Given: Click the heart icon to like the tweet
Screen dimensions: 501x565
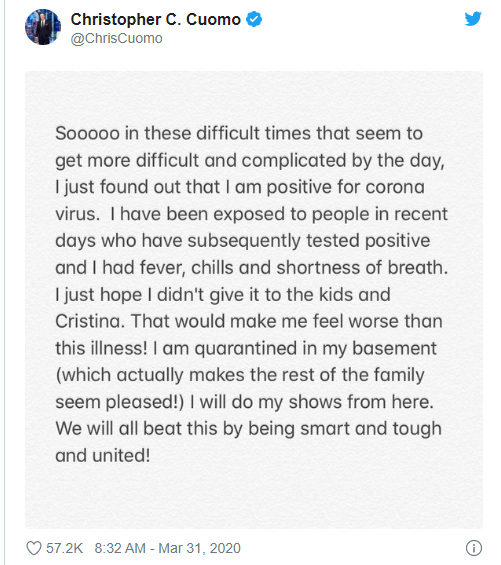Looking at the screenshot, I should [34, 548].
